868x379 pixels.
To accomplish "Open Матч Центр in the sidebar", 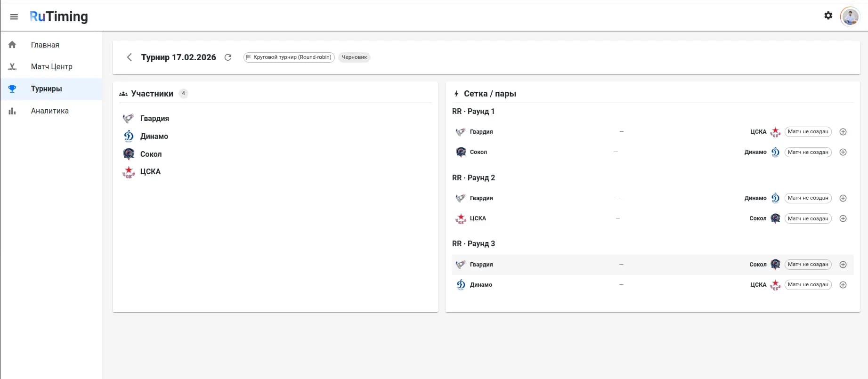I will [51, 67].
